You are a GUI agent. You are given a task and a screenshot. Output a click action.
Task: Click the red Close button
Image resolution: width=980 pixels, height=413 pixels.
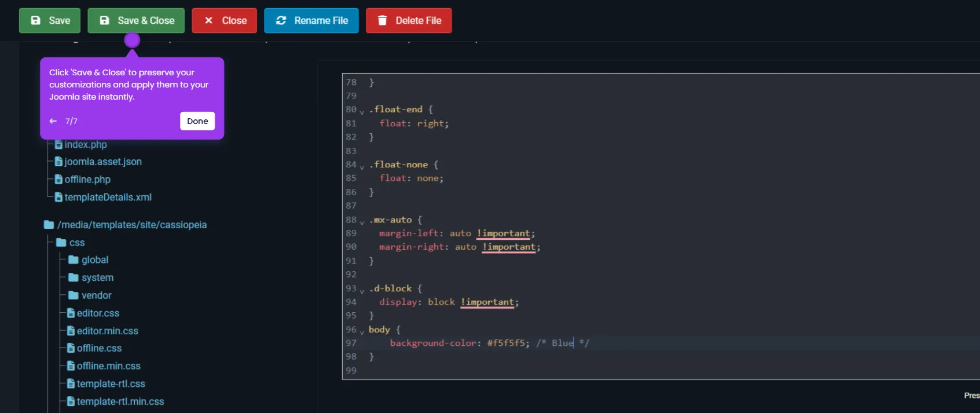coord(224,20)
